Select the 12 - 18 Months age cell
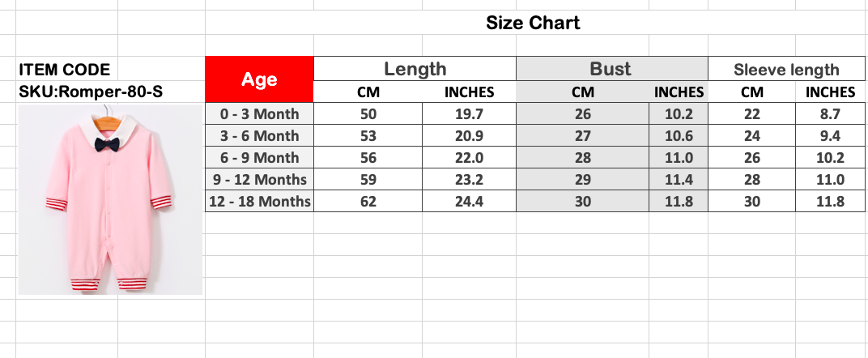Image resolution: width=868 pixels, height=358 pixels. coord(259,202)
